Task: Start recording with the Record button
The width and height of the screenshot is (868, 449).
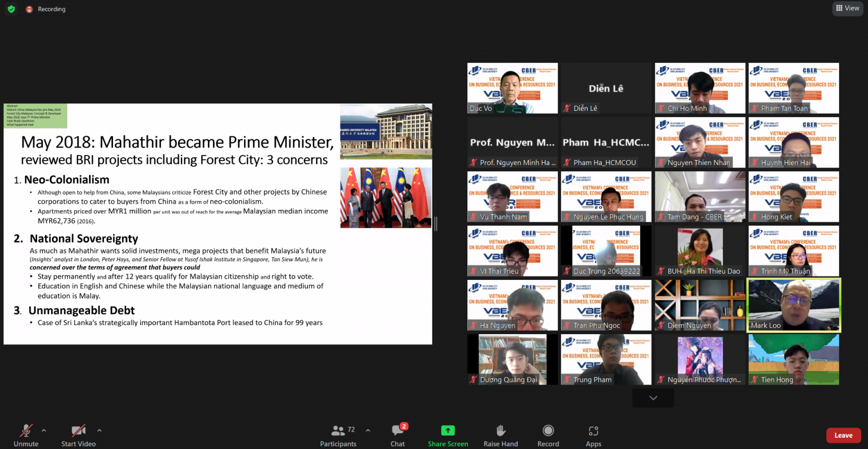Action: [x=548, y=435]
